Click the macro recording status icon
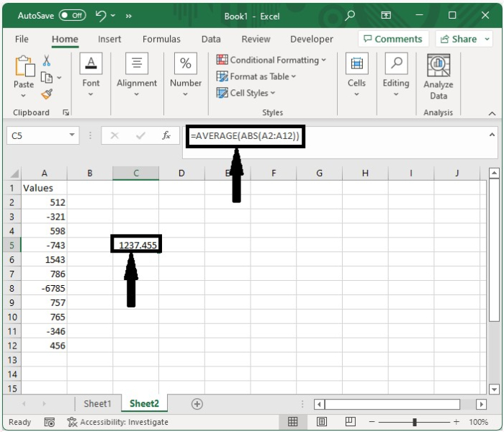 tap(49, 422)
